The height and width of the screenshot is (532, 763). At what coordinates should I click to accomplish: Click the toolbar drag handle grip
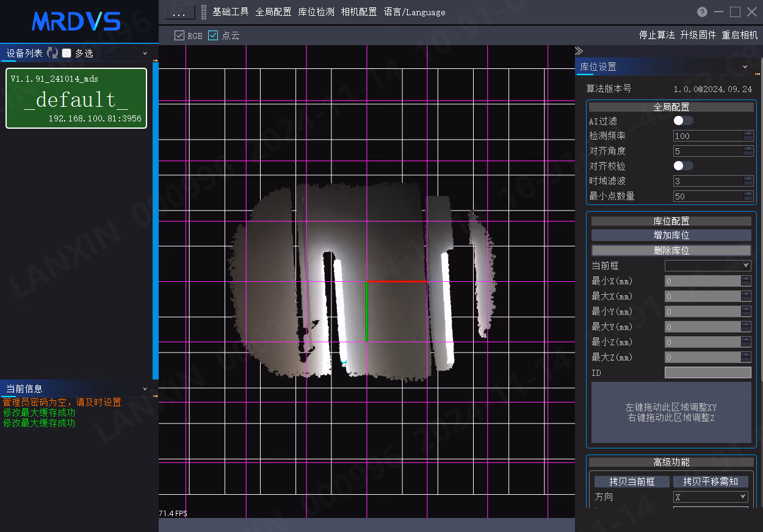tap(204, 12)
